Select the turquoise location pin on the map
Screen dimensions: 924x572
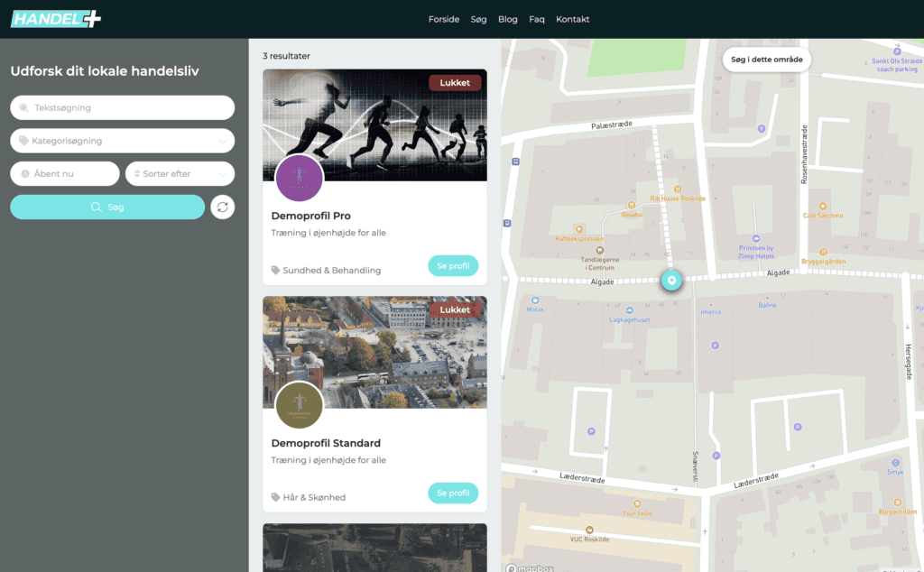point(671,281)
